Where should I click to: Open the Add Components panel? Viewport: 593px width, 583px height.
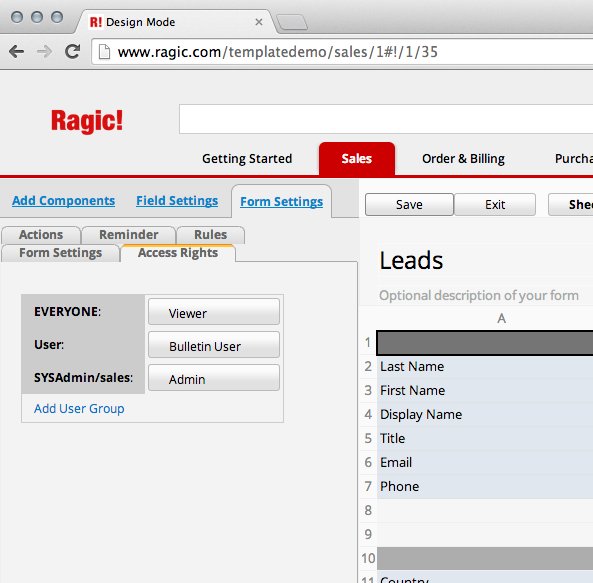(x=64, y=201)
